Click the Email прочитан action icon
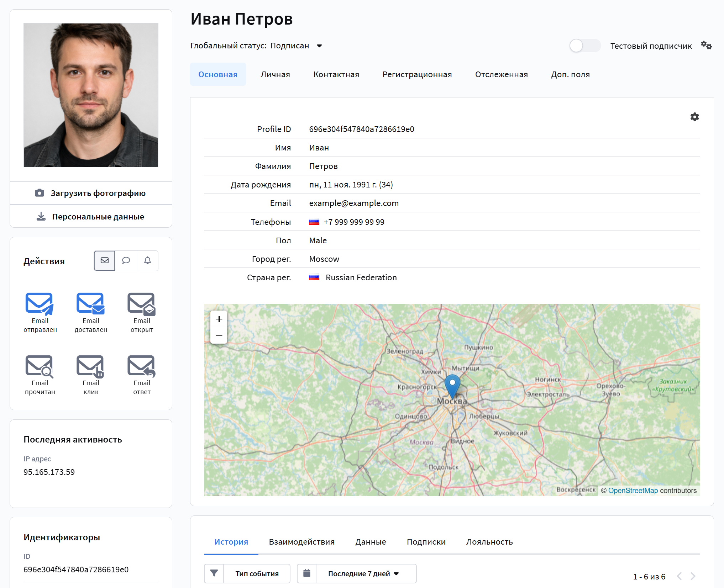The width and height of the screenshot is (724, 588). (40, 366)
